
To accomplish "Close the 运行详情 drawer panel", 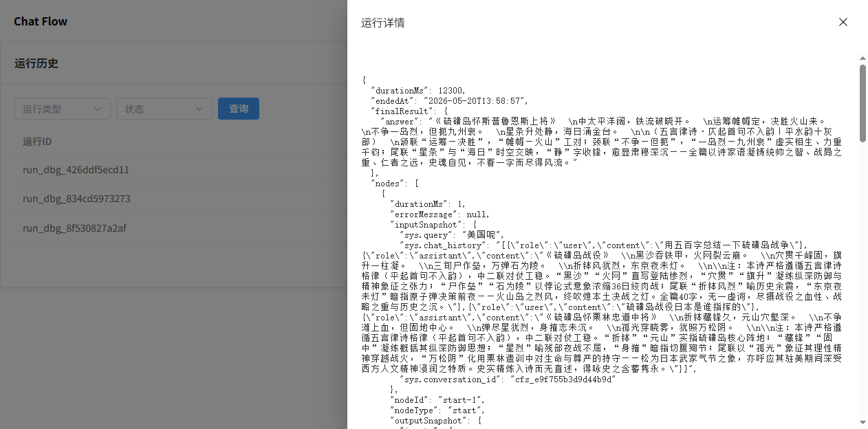I will tap(843, 22).
